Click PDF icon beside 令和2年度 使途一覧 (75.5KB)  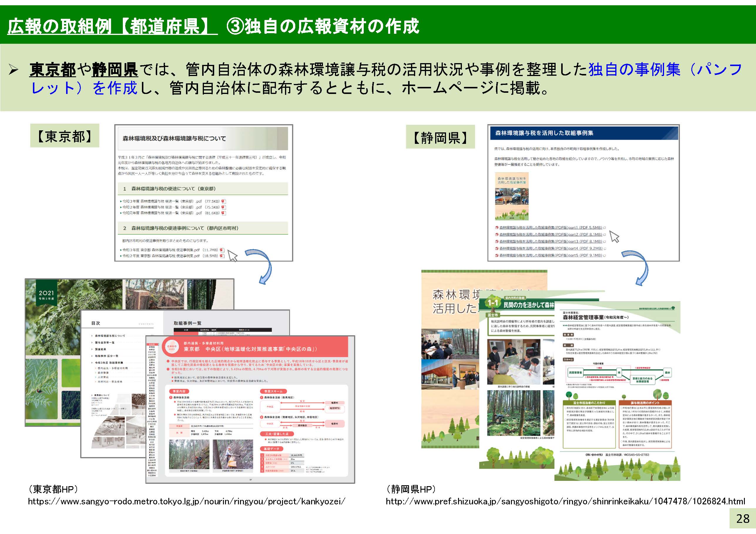tap(224, 207)
